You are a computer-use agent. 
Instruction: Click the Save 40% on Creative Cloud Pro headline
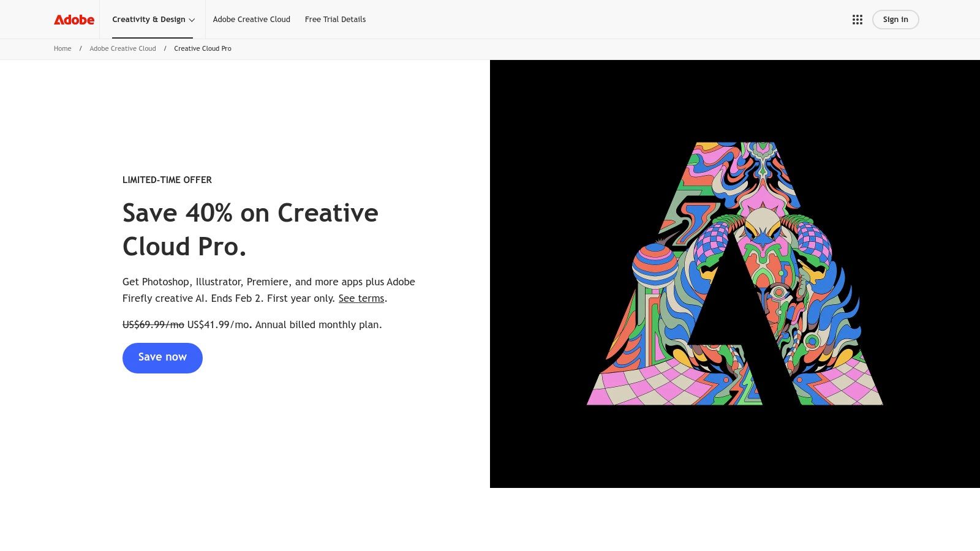(x=251, y=230)
